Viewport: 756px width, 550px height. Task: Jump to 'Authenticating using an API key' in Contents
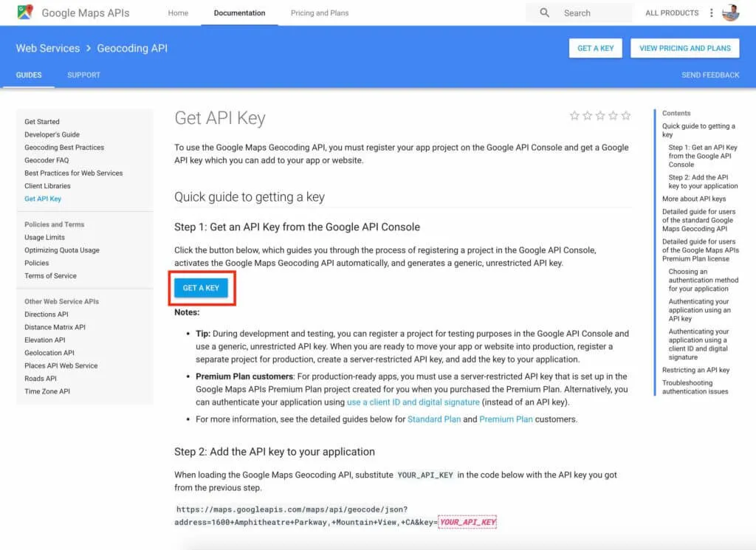700,310
